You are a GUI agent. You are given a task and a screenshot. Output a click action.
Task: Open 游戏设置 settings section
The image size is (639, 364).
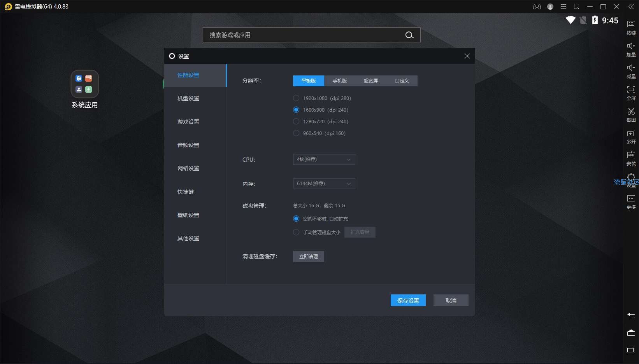[x=195, y=122]
